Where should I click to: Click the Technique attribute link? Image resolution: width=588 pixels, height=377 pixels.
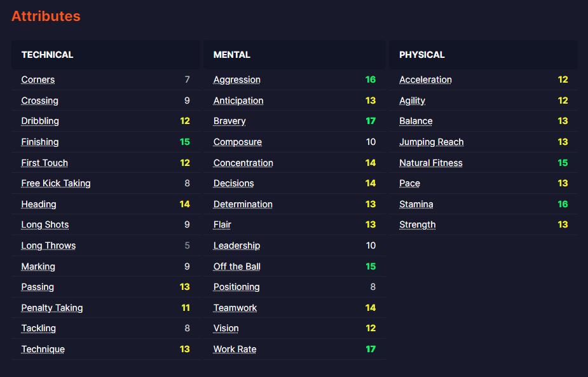43,349
